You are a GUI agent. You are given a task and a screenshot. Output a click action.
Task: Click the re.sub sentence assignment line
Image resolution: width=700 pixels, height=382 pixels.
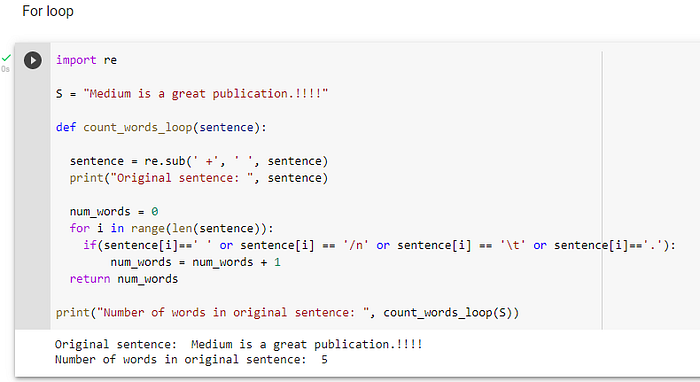point(199,161)
